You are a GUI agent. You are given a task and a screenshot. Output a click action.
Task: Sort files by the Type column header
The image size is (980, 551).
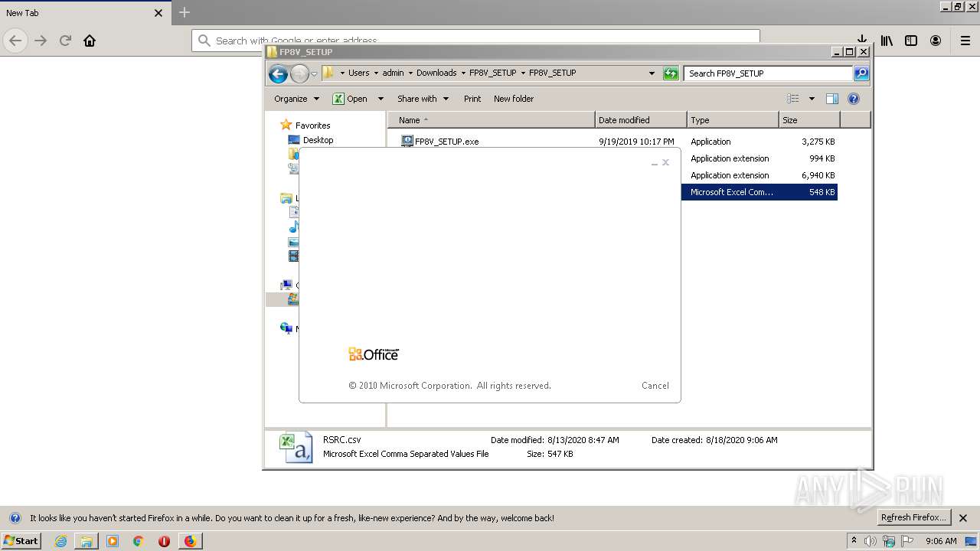[733, 120]
